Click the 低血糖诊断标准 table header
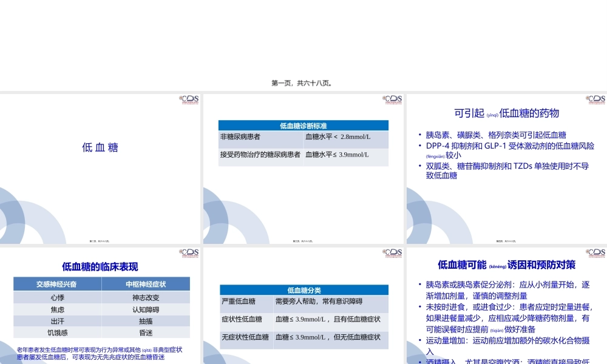The image size is (607, 364). [303, 125]
